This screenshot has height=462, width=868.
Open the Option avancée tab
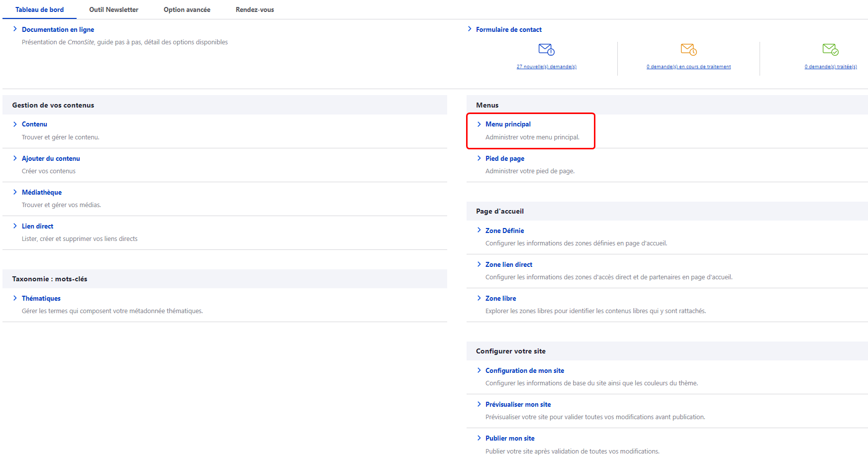tap(187, 9)
